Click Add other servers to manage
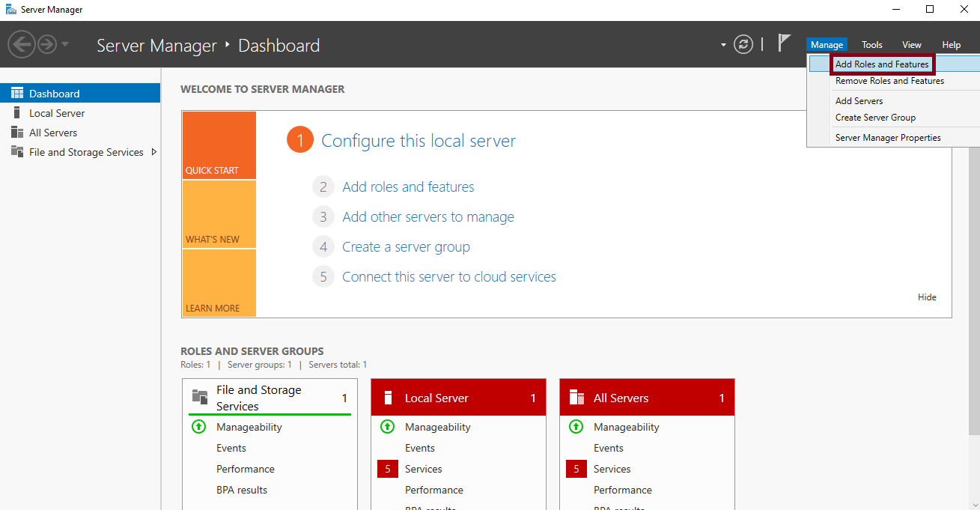Screen dimensions: 980x510 (428, 217)
